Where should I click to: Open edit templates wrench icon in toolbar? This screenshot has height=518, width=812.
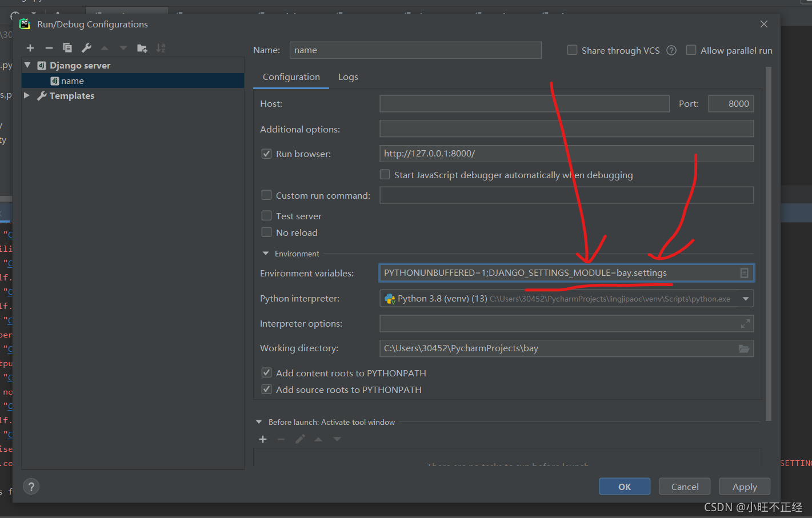tap(86, 48)
